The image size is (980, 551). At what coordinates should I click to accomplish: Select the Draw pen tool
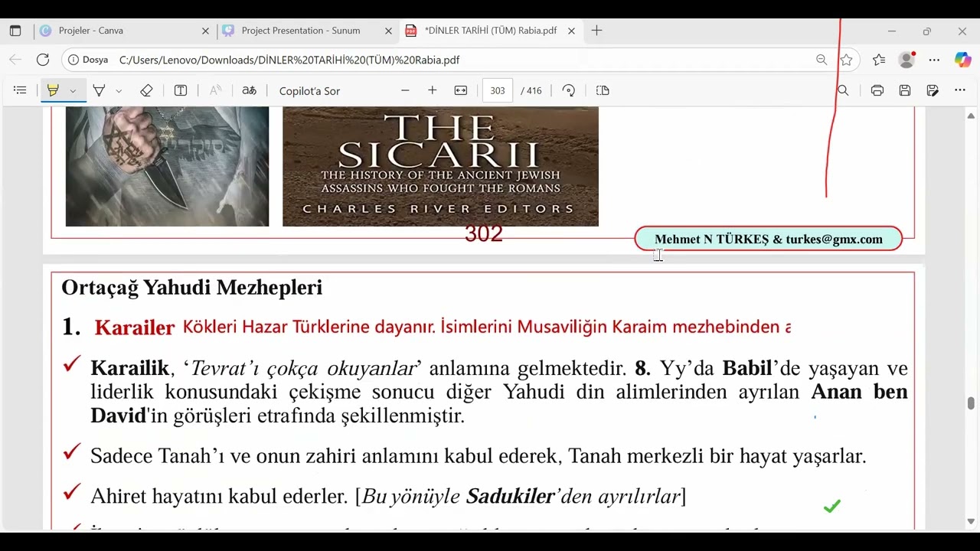99,90
